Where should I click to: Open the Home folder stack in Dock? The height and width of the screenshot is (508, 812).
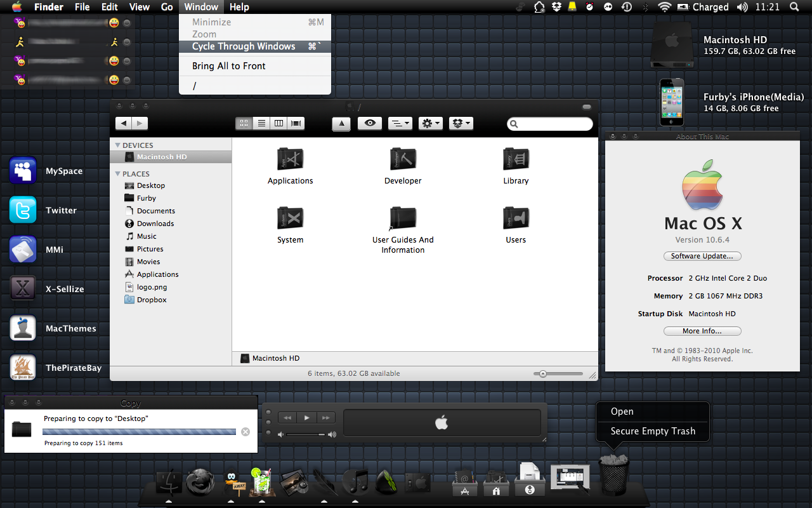(497, 484)
